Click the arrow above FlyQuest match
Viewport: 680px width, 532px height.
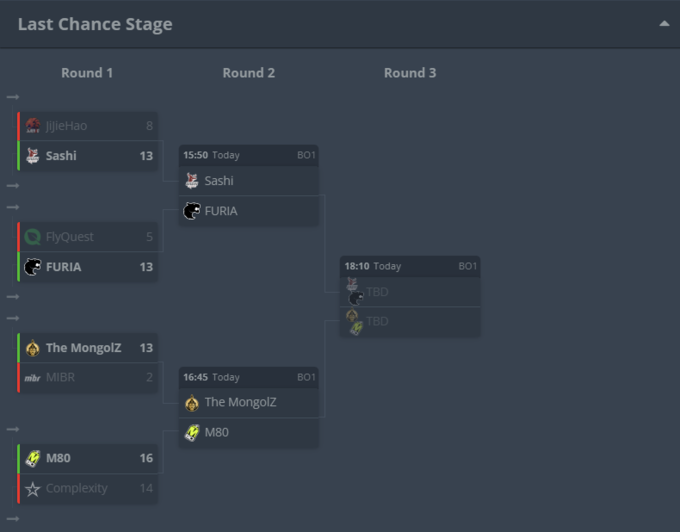(x=13, y=207)
